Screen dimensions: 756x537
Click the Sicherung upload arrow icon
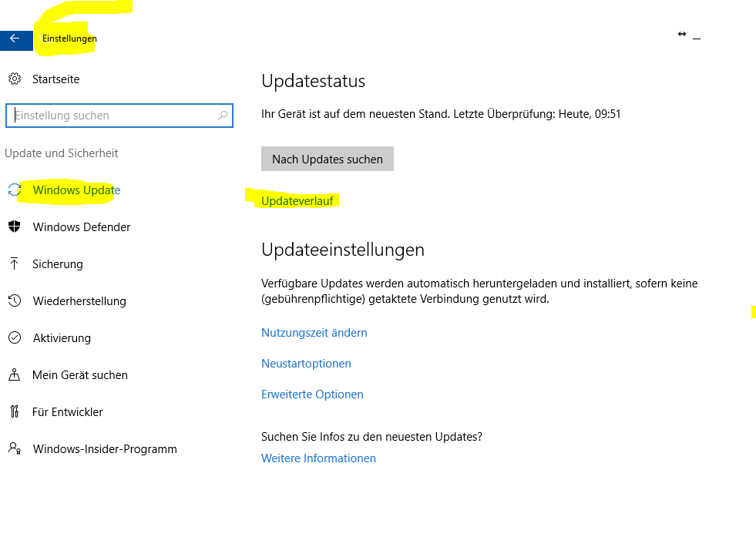tap(15, 263)
